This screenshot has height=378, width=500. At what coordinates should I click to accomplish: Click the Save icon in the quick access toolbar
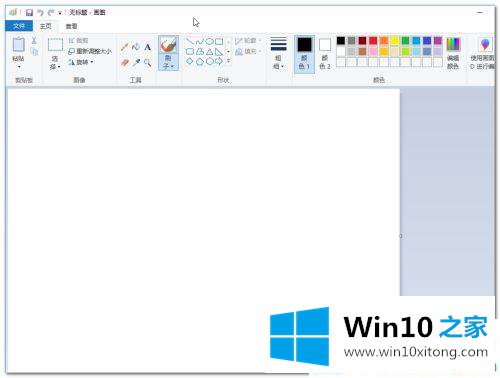pyautogui.click(x=29, y=13)
